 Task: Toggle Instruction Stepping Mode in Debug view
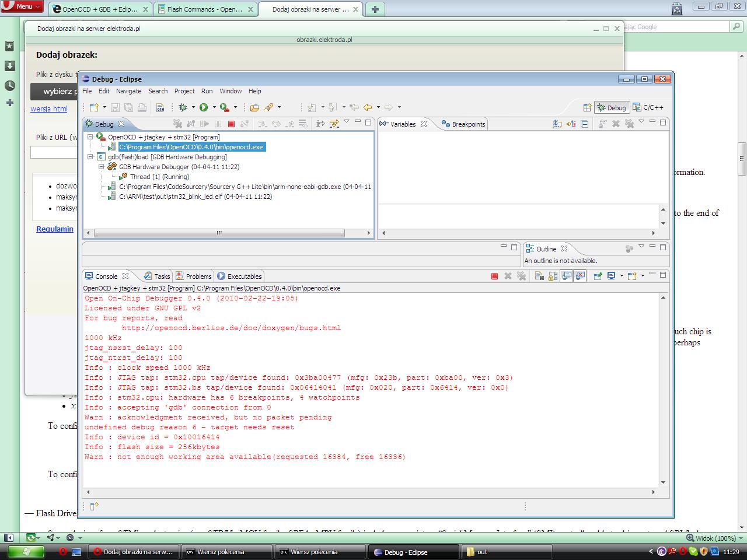pos(320,124)
